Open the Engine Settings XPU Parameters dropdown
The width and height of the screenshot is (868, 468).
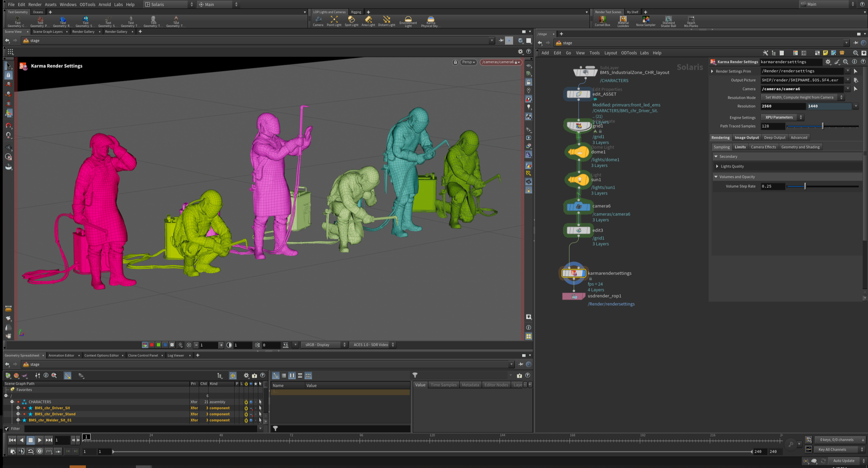point(782,117)
